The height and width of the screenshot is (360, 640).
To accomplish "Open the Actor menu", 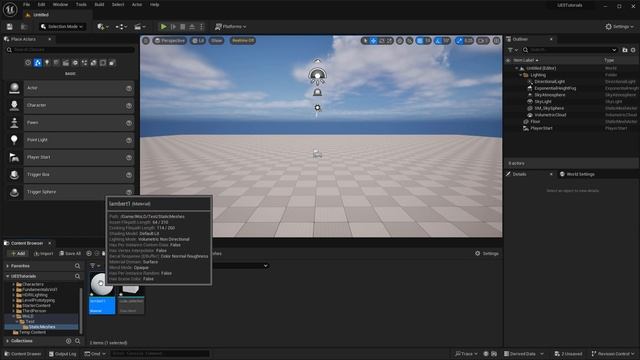I will [137, 4].
